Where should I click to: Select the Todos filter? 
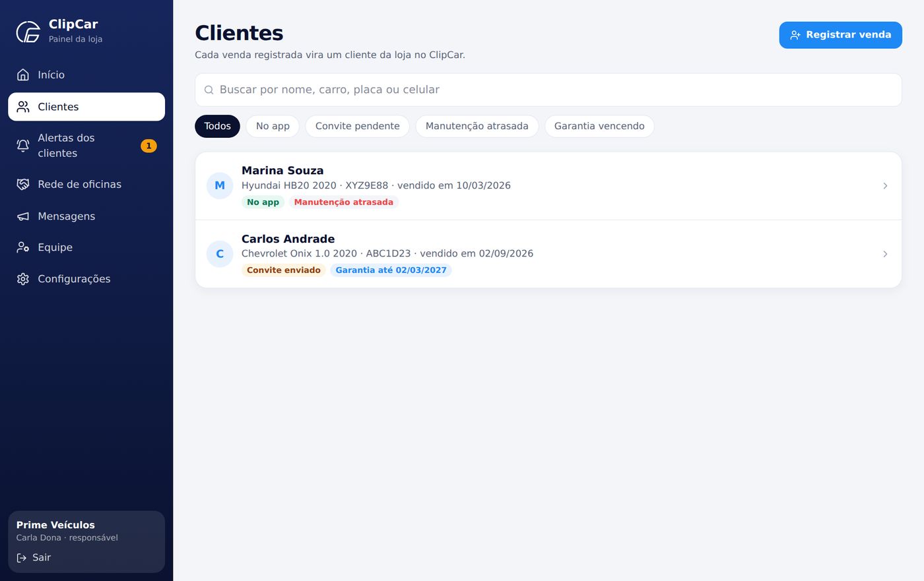point(217,126)
